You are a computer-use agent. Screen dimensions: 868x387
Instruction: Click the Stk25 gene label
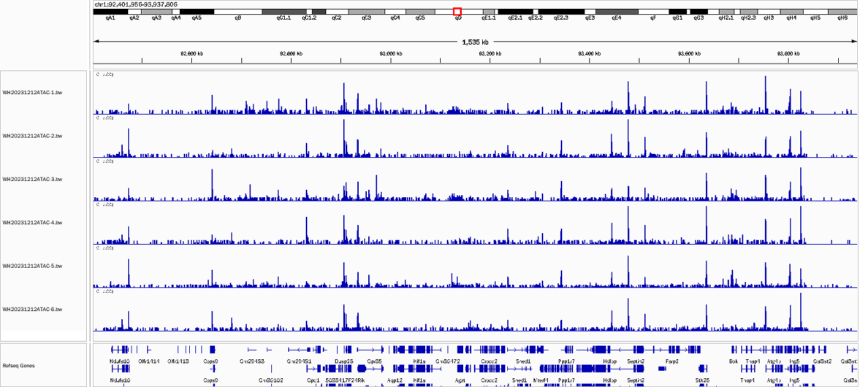(702, 380)
